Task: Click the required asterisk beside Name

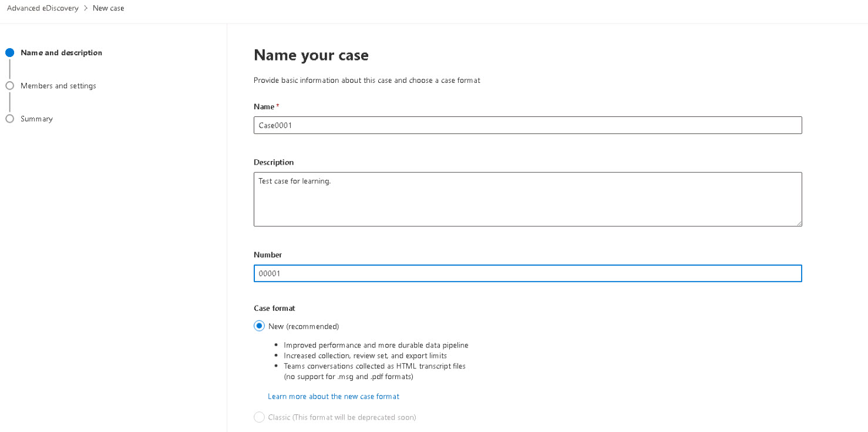Action: [276, 105]
